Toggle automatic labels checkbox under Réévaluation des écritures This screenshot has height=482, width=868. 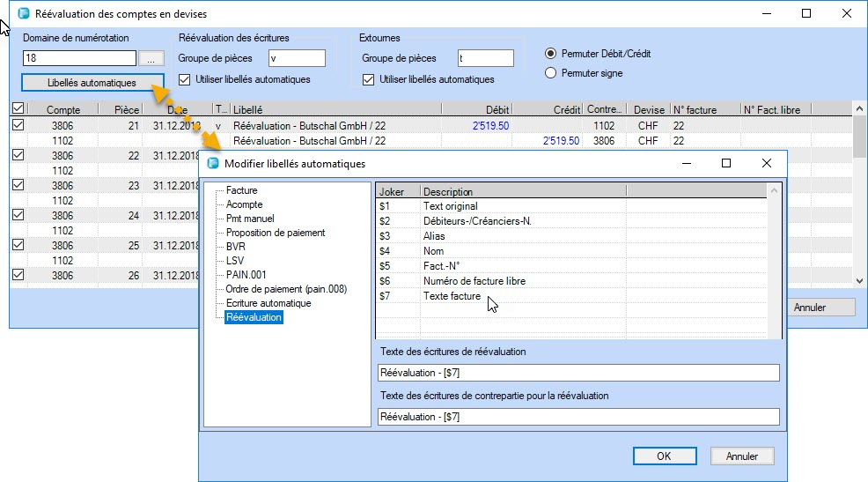(185, 79)
